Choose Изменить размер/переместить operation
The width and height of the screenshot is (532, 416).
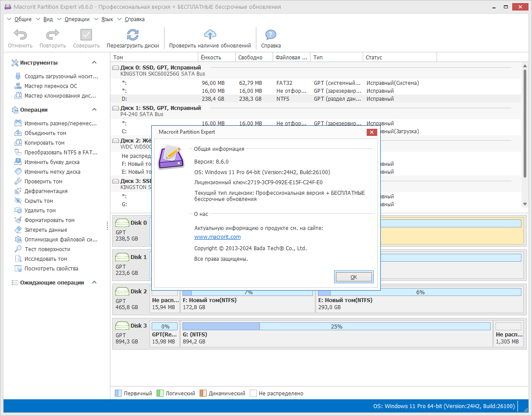56,123
